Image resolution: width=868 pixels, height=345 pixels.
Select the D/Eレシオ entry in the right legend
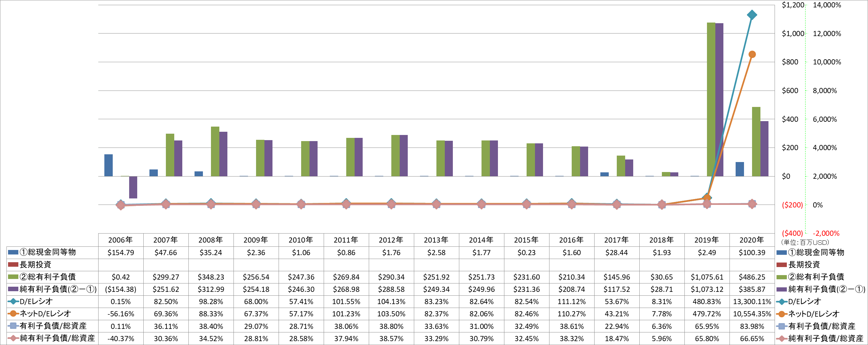[798, 302]
